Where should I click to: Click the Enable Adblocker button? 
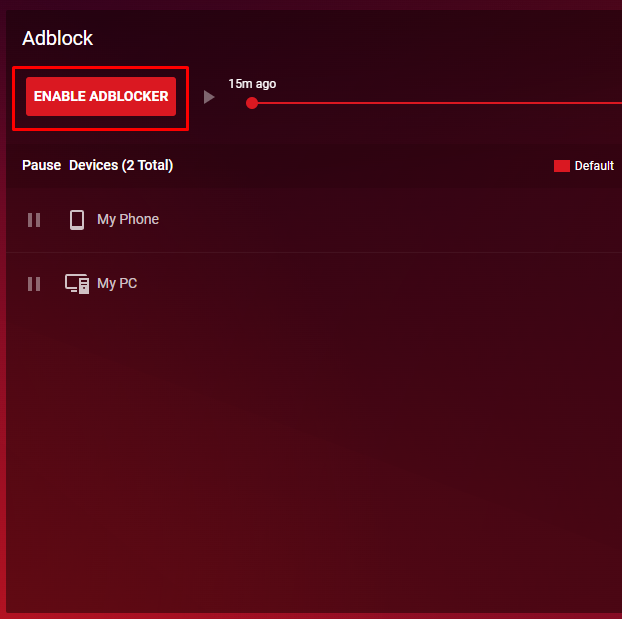tap(101, 97)
